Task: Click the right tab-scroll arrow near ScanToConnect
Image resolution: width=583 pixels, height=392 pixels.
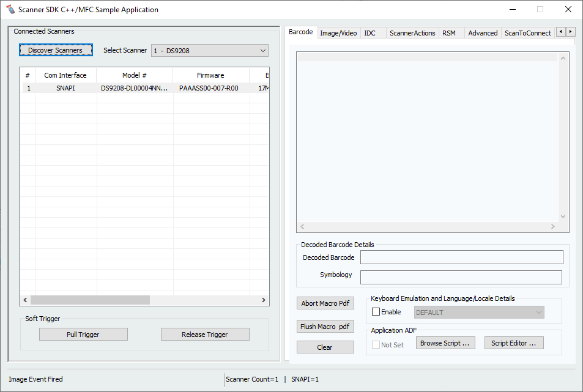Action: click(571, 32)
